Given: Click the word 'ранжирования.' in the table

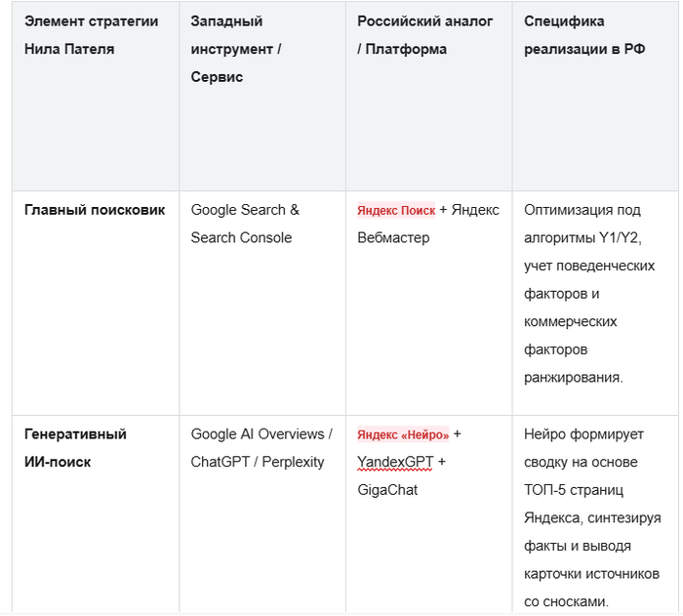Looking at the screenshot, I should pyautogui.click(x=574, y=378).
